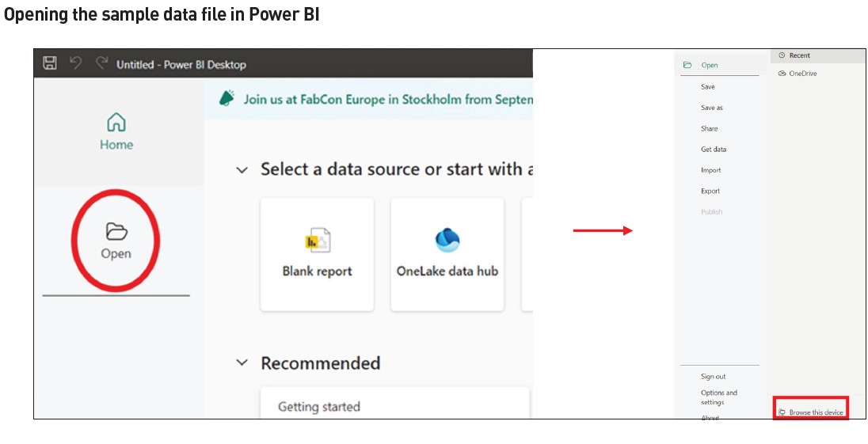Viewport: 868px width, 444px height.
Task: Choose Get data menu entry
Action: point(713,149)
